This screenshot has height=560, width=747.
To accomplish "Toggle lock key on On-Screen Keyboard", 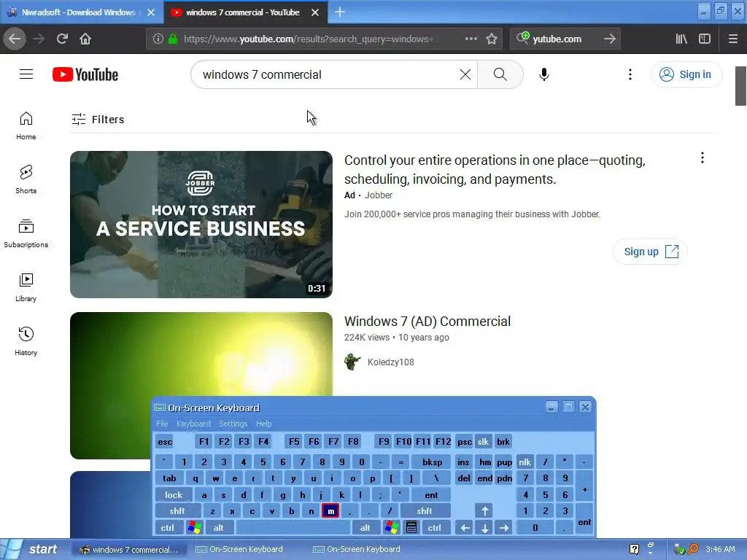I will [x=174, y=495].
